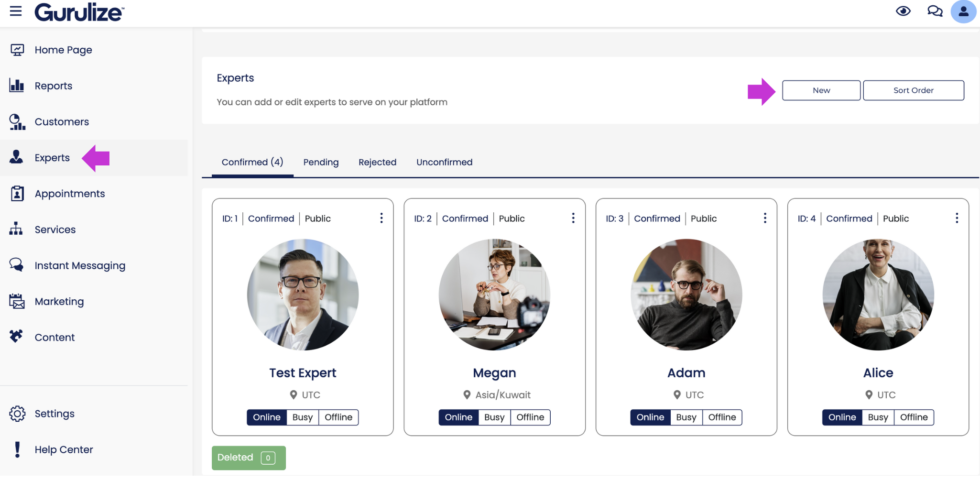Click the Reports bar chart icon

coord(17,86)
